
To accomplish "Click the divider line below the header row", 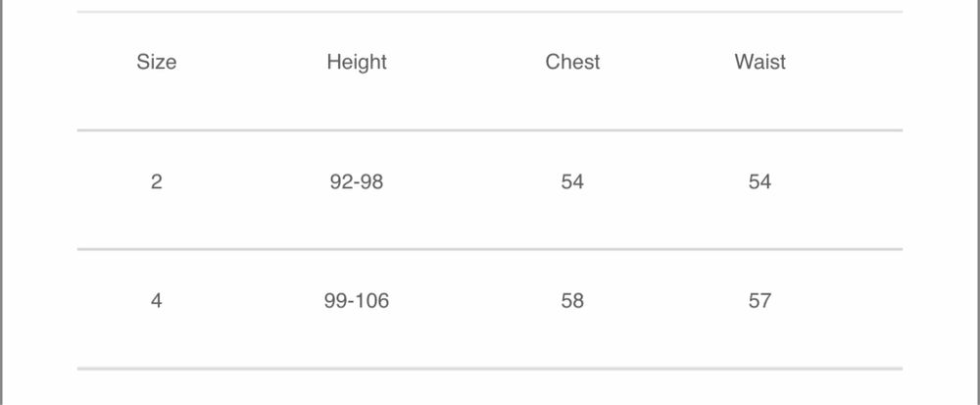I will coord(490,129).
